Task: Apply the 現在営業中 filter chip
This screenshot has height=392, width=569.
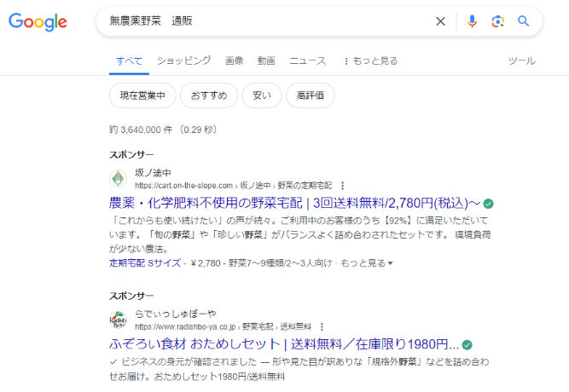Action: [x=142, y=95]
